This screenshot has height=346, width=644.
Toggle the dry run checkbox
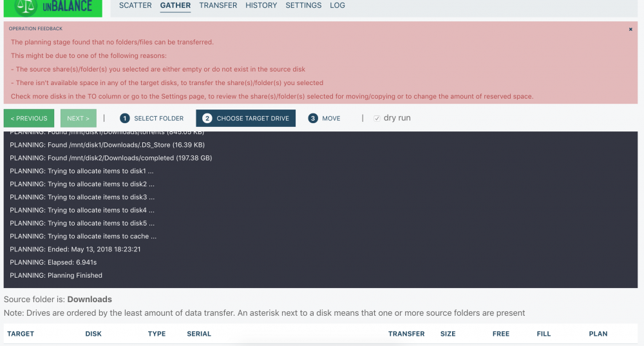[377, 119]
